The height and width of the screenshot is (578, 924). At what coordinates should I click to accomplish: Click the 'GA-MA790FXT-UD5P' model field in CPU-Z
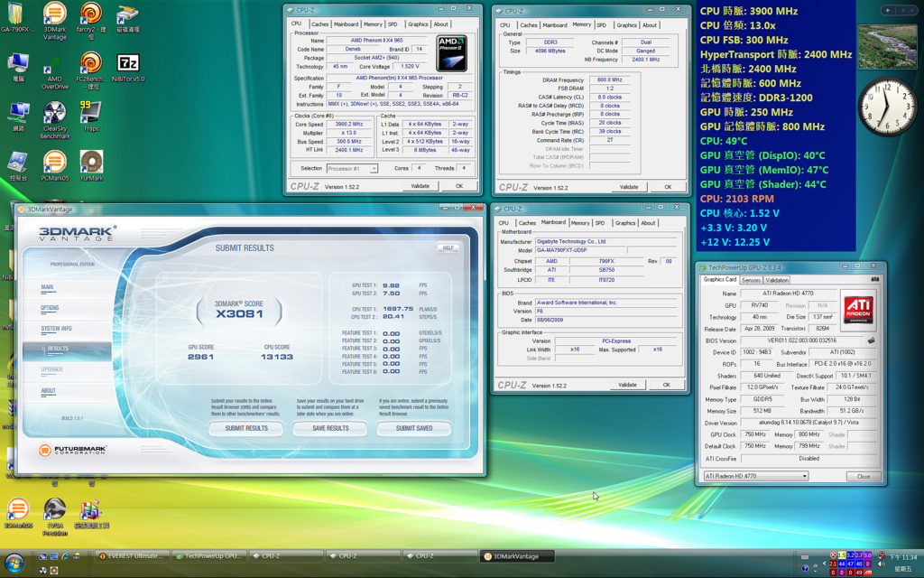pyautogui.click(x=580, y=250)
